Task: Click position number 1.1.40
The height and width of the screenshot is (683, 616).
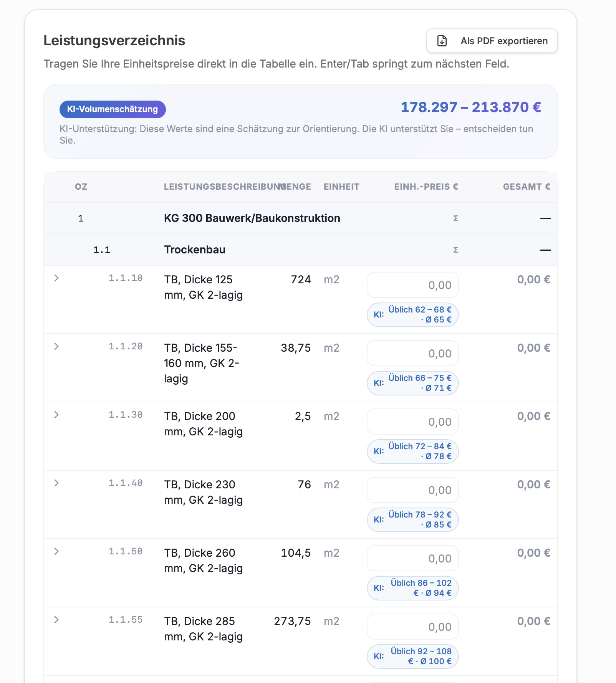Action: [126, 483]
